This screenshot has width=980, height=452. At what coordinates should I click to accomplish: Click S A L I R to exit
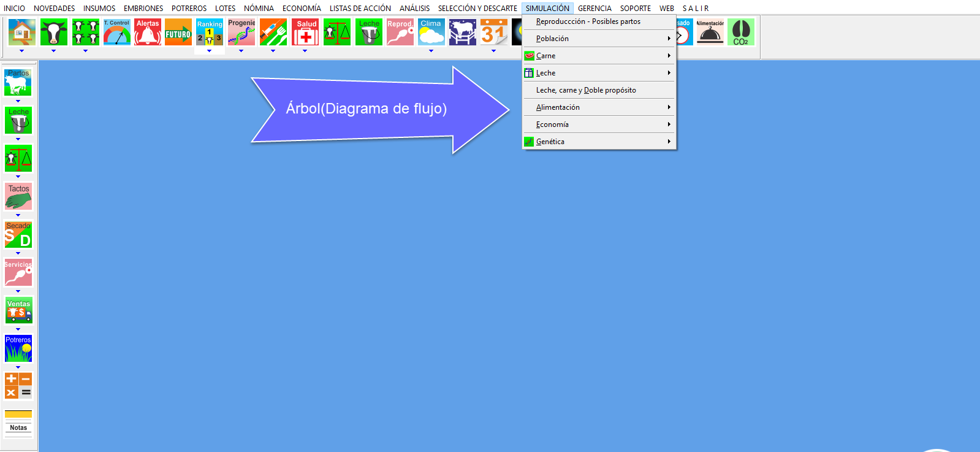pos(695,9)
